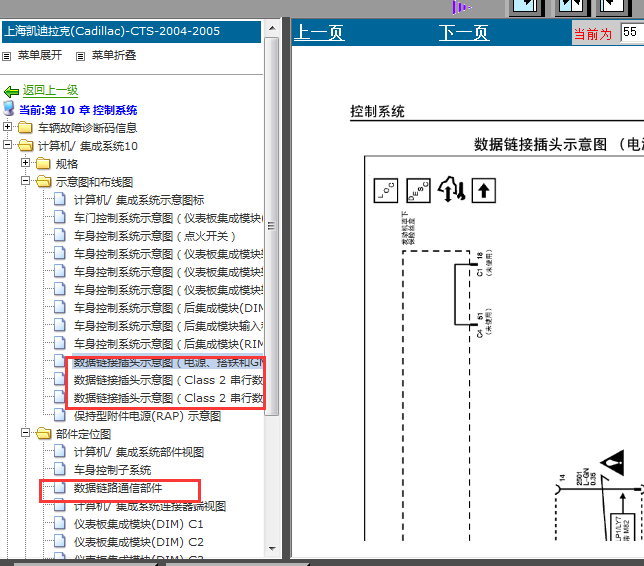
Task: Open 车身控制系统示意图 (后集成模块(RIM item
Action: click(168, 344)
